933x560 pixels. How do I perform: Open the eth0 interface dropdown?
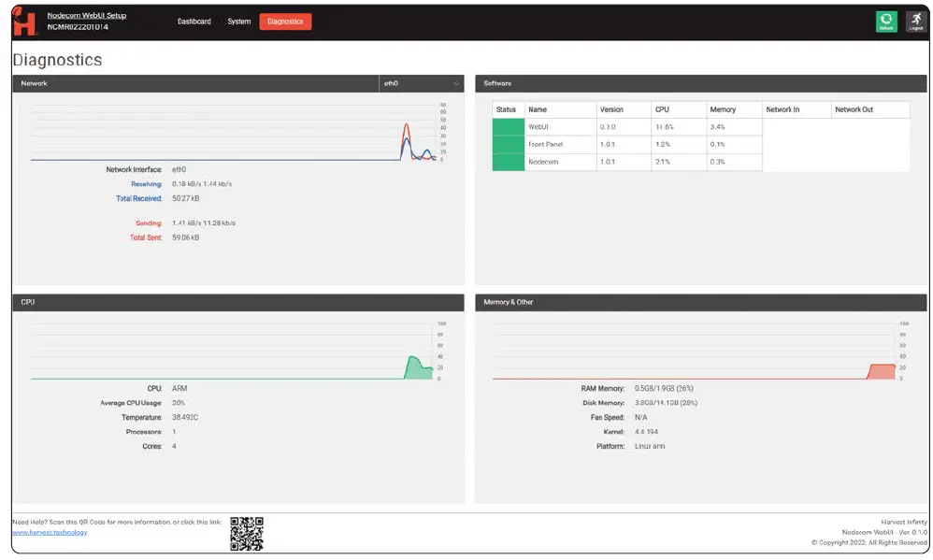pyautogui.click(x=422, y=83)
